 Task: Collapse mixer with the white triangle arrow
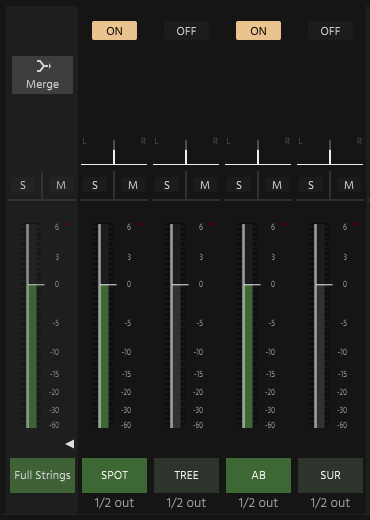click(x=70, y=444)
